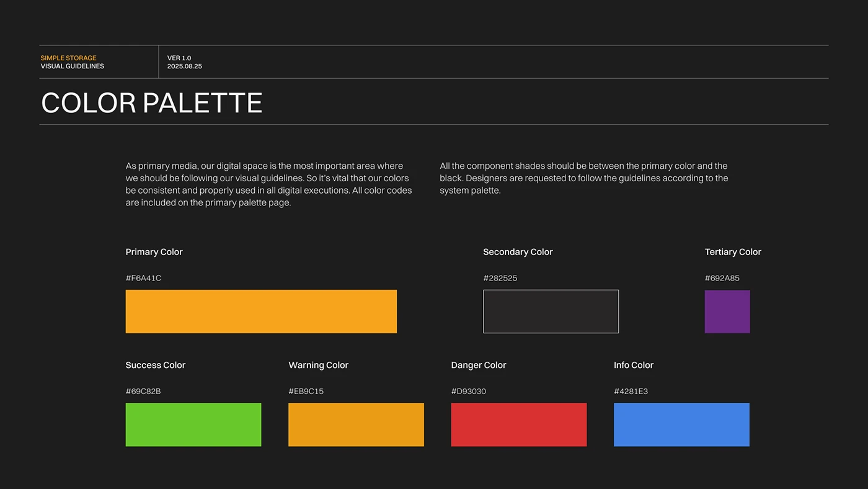Select the Warning Color amber swatch
This screenshot has height=489, width=868.
pos(355,424)
